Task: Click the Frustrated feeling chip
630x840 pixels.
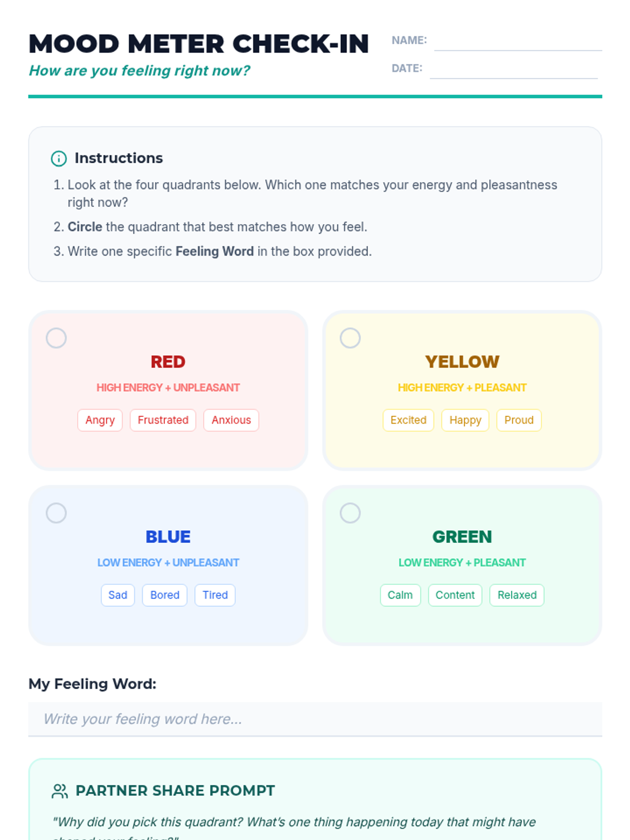Action: tap(163, 420)
